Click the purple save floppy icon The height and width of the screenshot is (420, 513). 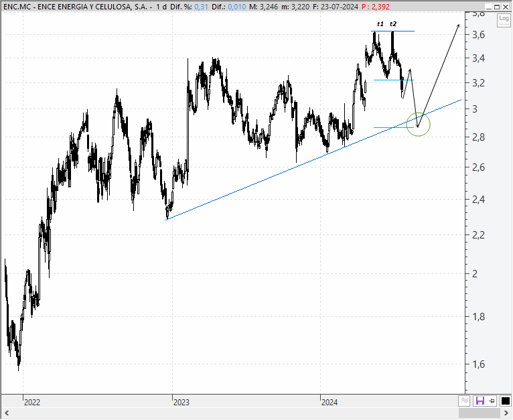coord(480,401)
